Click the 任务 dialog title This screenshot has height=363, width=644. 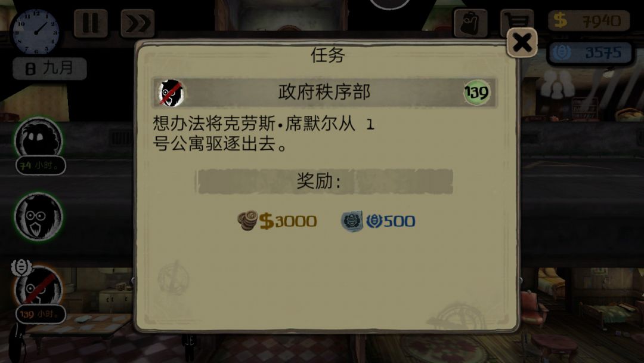(x=327, y=55)
